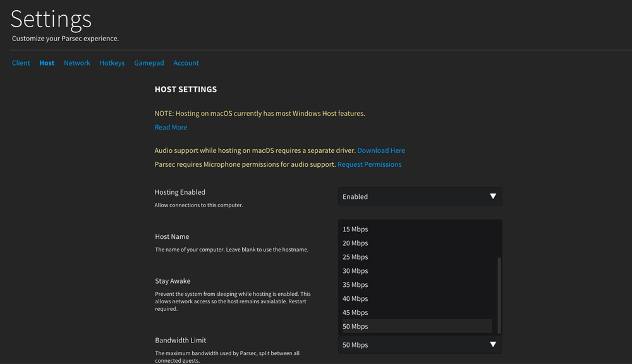Select the Host settings tab
Screen dimensions: 632x364
tap(47, 63)
